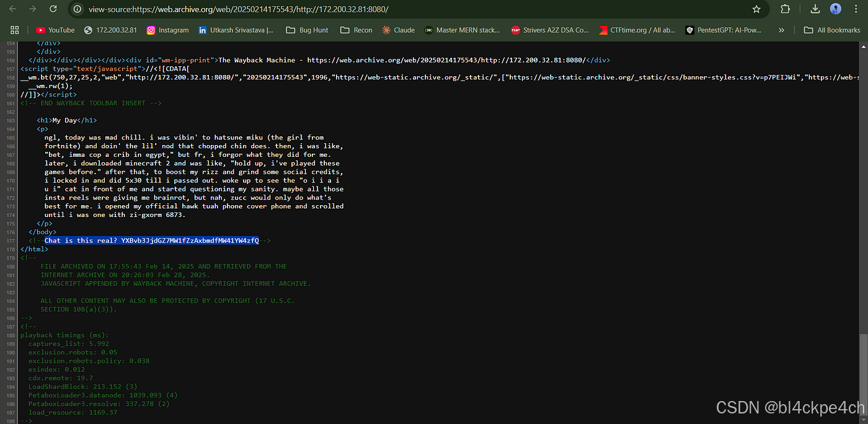This screenshot has height=424, width=868.
Task: Expand the hidden bookmarks overflow chevron
Action: (781, 30)
